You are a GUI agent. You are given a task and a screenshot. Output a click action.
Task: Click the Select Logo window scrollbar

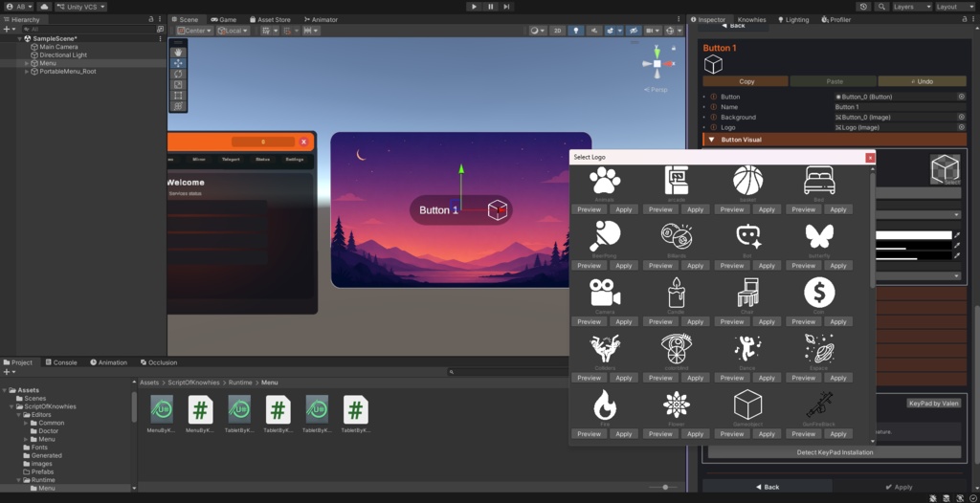(873, 231)
